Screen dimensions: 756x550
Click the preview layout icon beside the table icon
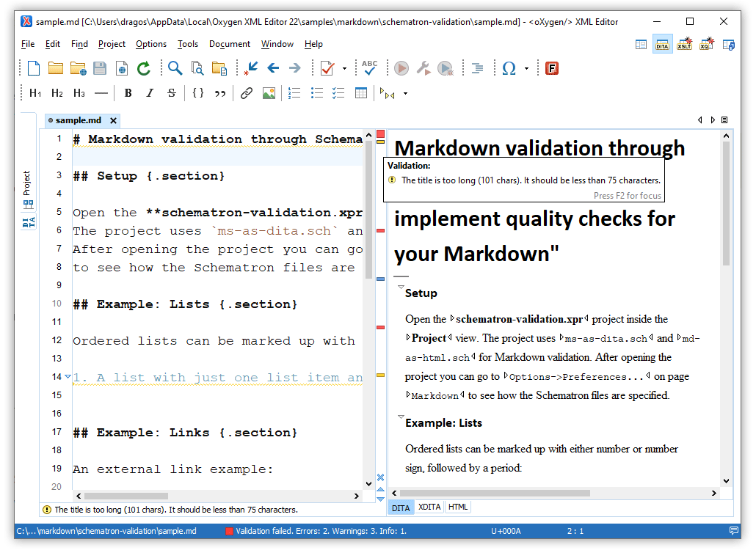click(x=387, y=93)
